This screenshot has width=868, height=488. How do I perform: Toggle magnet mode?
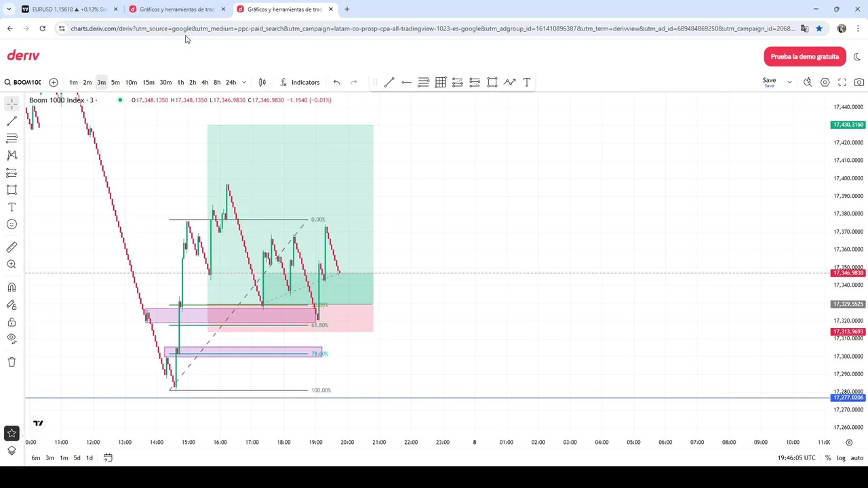[12, 287]
